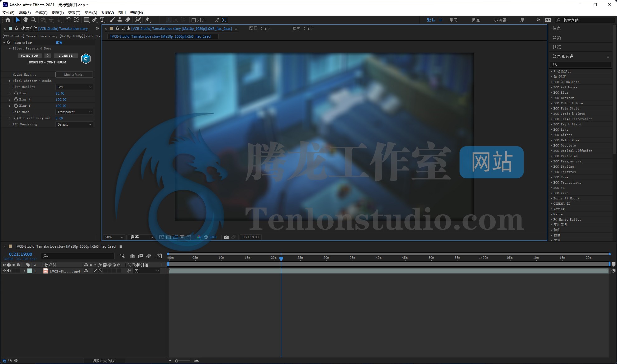This screenshot has height=364, width=617.
Task: Click the 重置 reset link for BCC+Blur
Action: [x=59, y=43]
